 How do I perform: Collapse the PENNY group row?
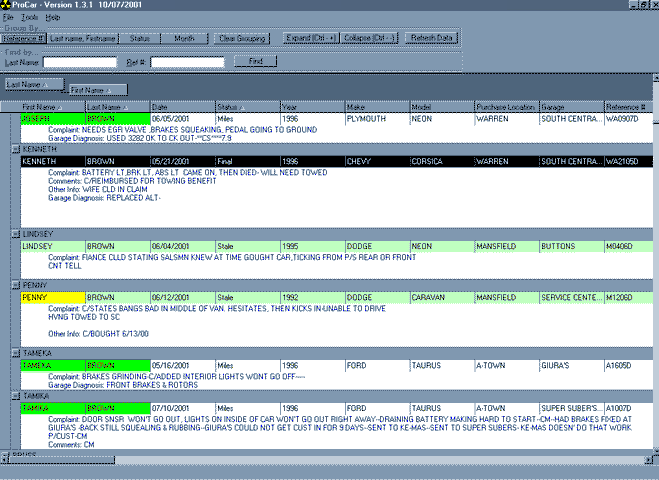coord(14,285)
